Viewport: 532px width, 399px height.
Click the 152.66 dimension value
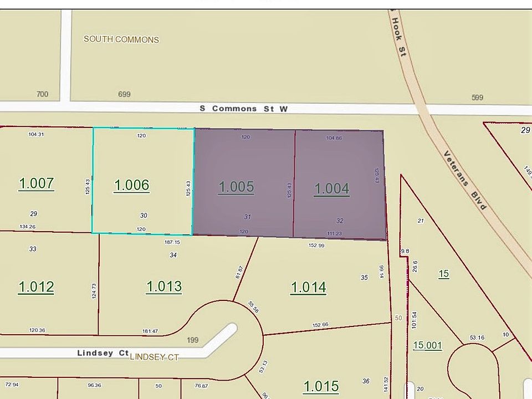coord(320,325)
